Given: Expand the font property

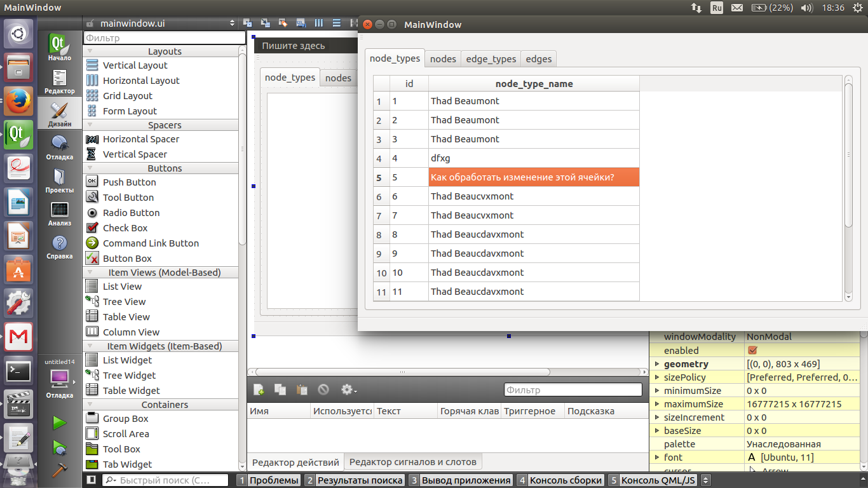Looking at the screenshot, I should (x=657, y=457).
